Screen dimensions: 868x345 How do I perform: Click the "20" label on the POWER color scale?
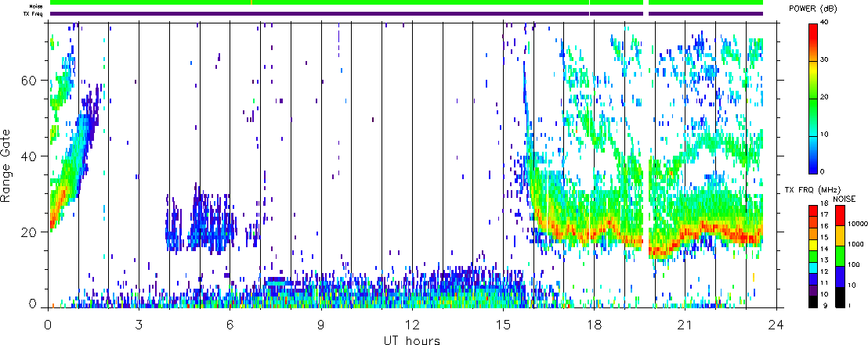[823, 97]
